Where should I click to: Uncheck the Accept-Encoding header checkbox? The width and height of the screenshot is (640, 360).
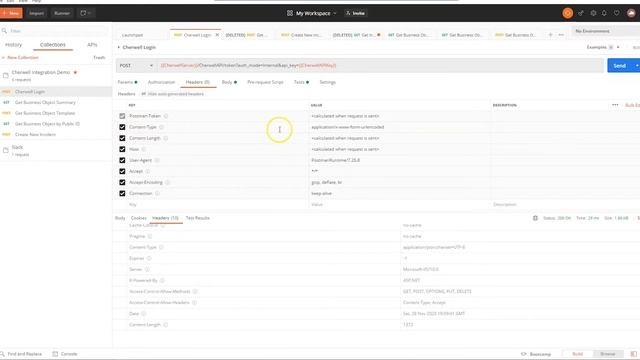click(x=122, y=182)
